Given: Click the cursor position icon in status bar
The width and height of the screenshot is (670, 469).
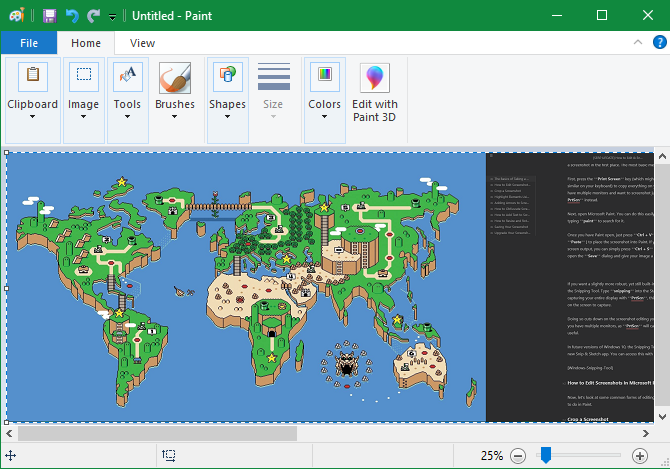Looking at the screenshot, I should click(11, 456).
